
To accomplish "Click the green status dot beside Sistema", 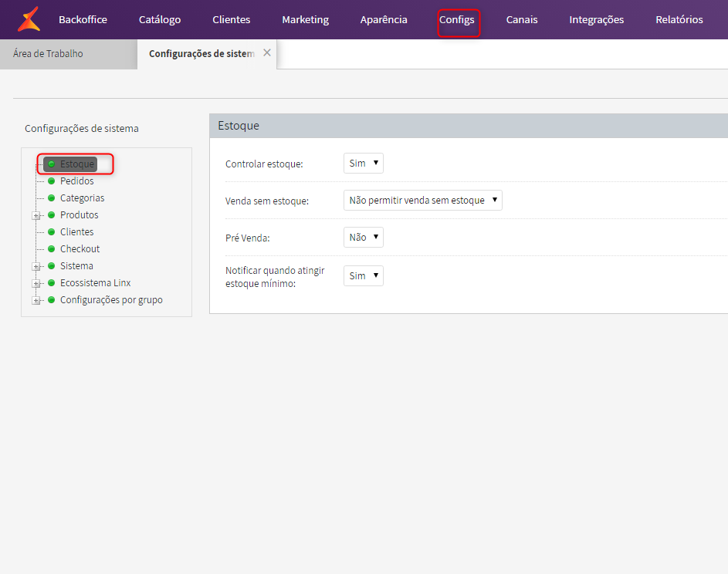I will [x=52, y=266].
